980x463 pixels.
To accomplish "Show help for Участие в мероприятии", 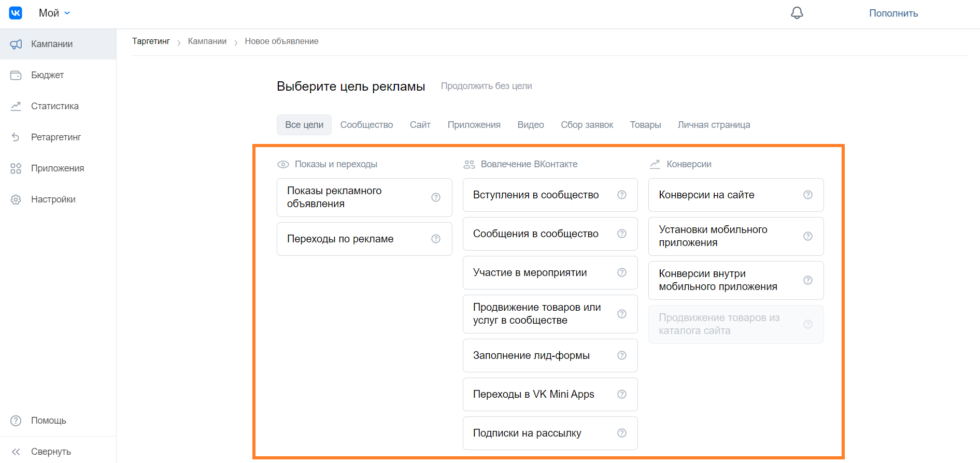I will [x=622, y=272].
